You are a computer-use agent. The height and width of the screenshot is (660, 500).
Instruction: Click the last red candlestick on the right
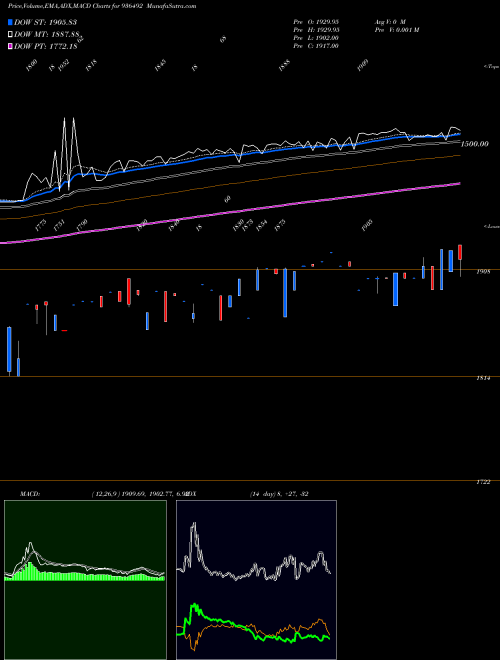point(460,252)
